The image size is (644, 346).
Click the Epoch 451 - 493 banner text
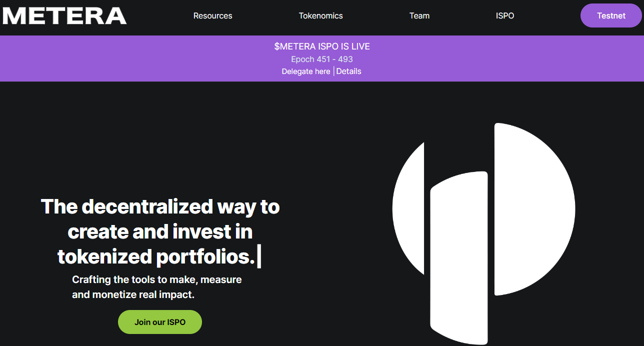322,58
